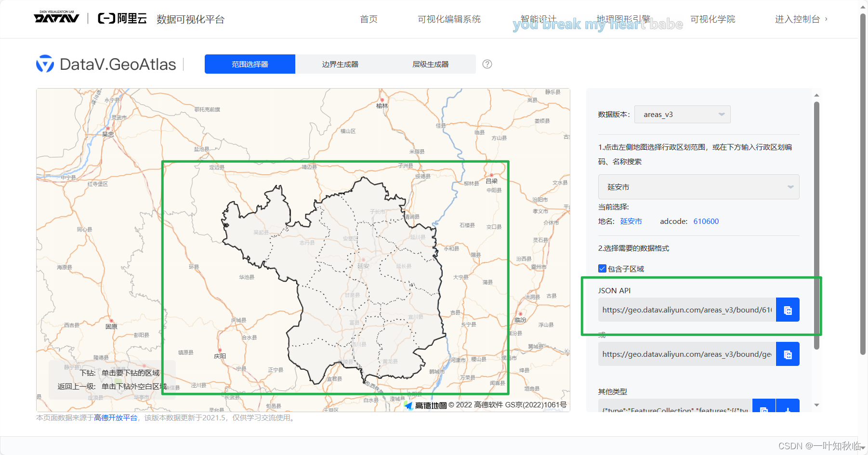Viewport: 868px width, 455px height.
Task: Go to 首页 in top navigation
Action: (368, 19)
